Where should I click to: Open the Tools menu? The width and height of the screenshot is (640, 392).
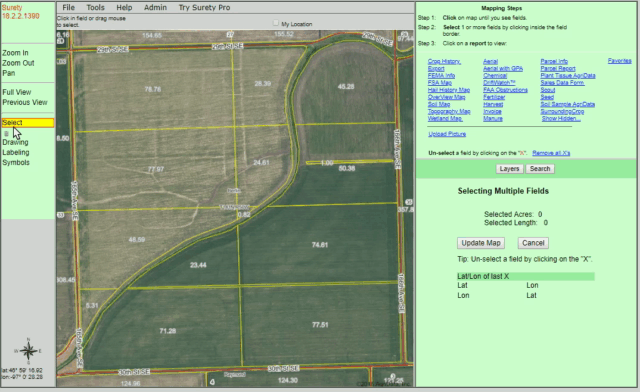pyautogui.click(x=96, y=7)
